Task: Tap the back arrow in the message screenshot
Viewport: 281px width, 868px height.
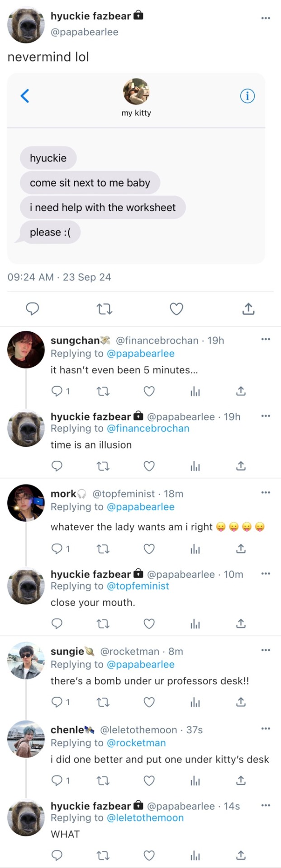Action: coord(25,96)
